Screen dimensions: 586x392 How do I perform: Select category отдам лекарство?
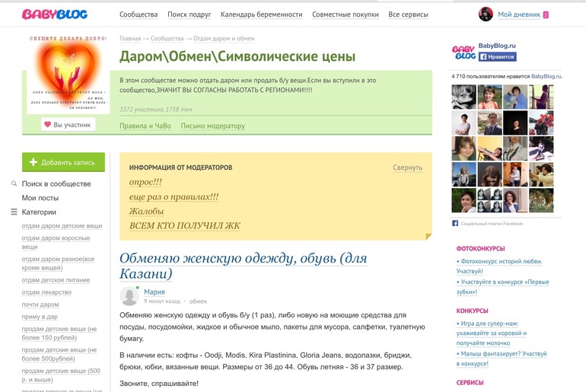pos(46,292)
